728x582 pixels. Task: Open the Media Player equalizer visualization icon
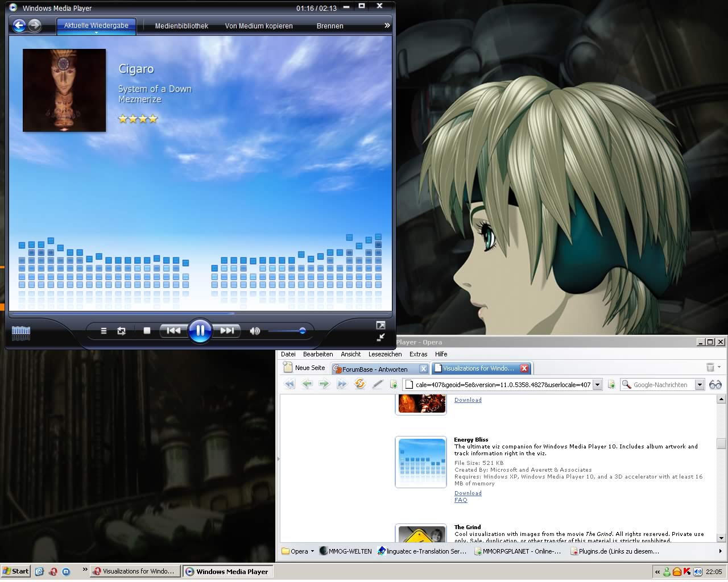click(21, 333)
